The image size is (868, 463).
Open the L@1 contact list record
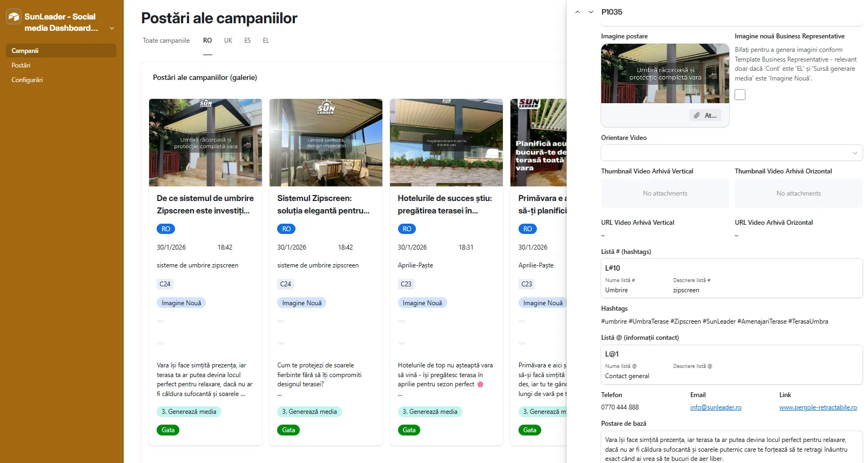pos(732,365)
